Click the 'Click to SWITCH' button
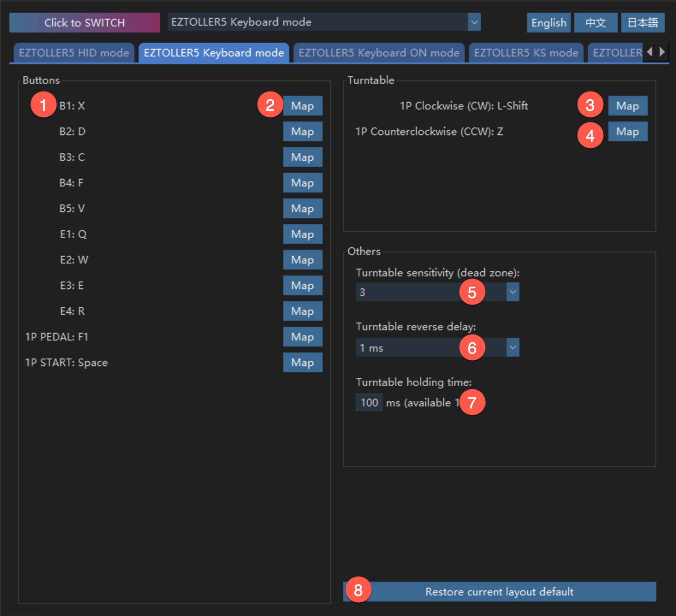Viewport: 676px width, 616px height. click(x=85, y=23)
